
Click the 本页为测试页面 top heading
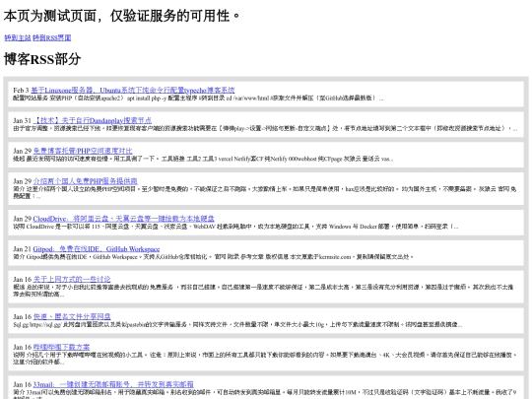pos(122,16)
